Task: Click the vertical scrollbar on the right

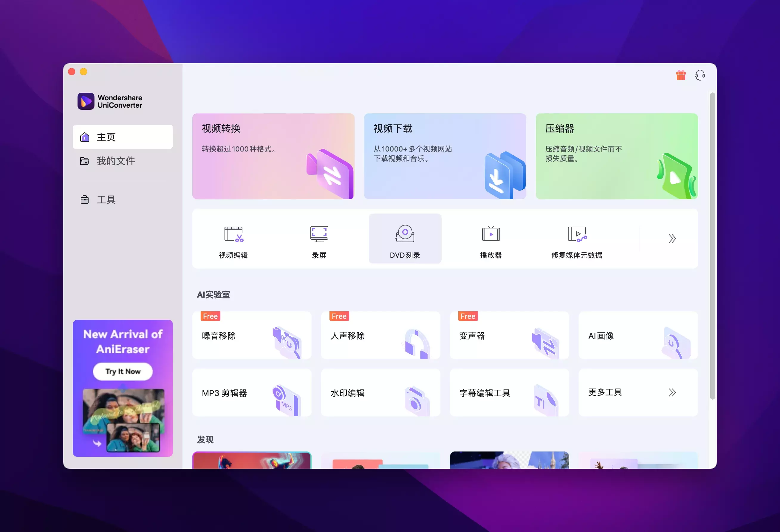Action: pyautogui.click(x=712, y=246)
